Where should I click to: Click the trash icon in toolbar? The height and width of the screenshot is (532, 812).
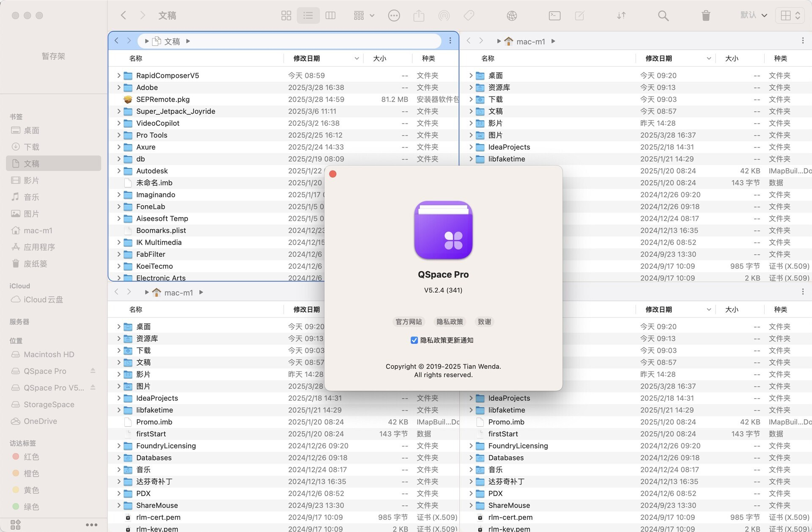click(x=705, y=16)
